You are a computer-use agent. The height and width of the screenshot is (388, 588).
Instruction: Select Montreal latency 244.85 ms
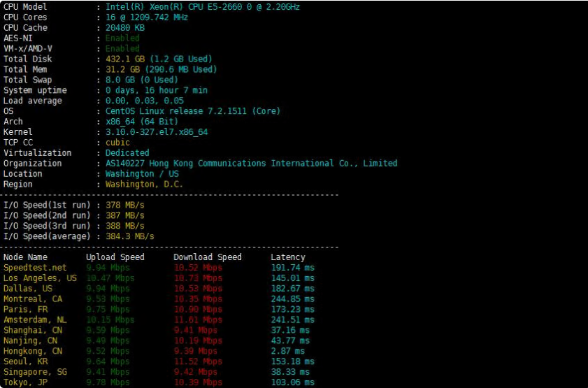pos(292,299)
